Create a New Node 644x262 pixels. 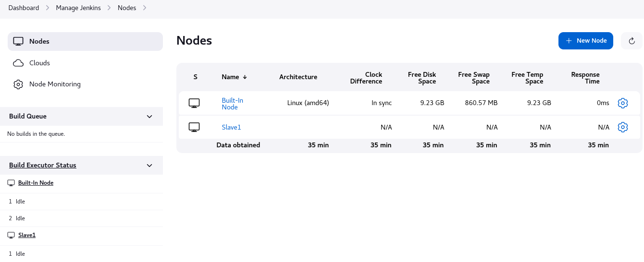586,41
